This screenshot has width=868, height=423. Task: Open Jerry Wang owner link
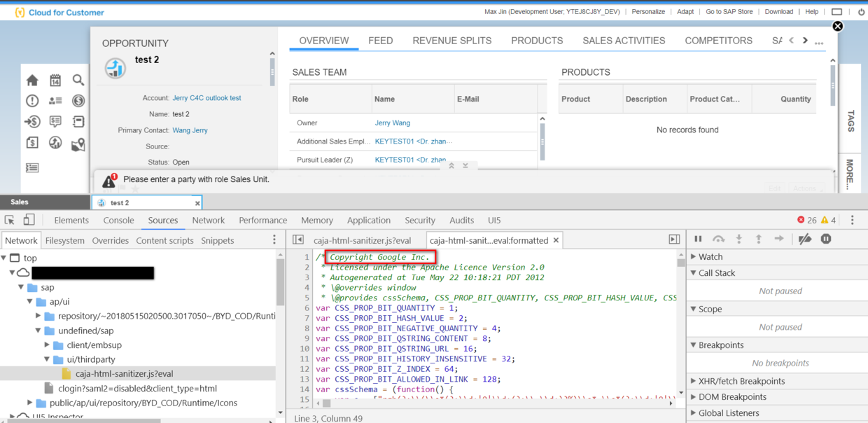point(393,123)
